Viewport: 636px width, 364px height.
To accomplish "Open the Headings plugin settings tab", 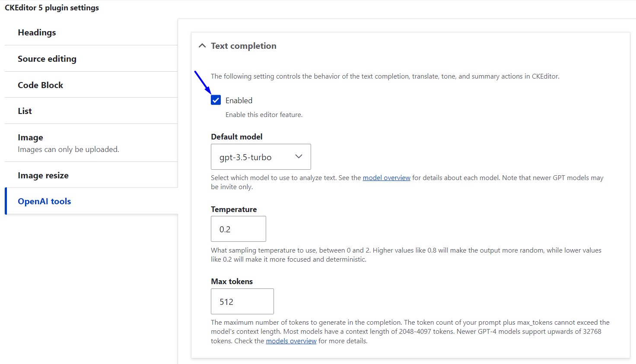I will pos(91,32).
